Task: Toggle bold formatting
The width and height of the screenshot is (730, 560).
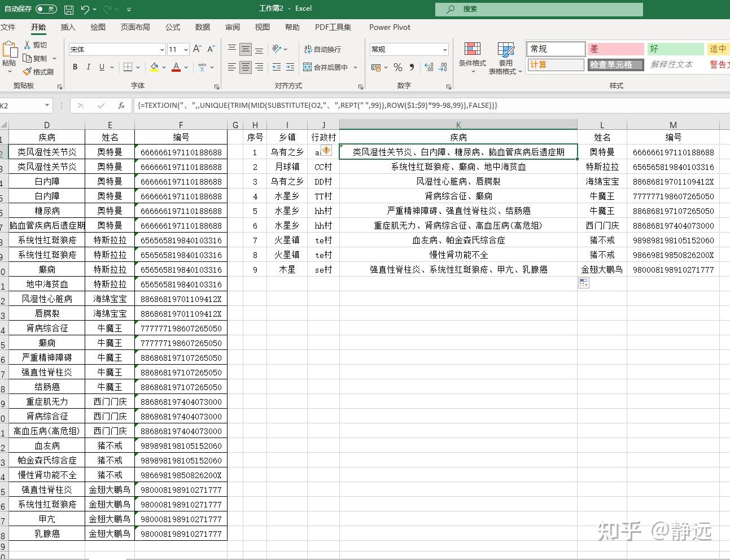Action: point(75,67)
